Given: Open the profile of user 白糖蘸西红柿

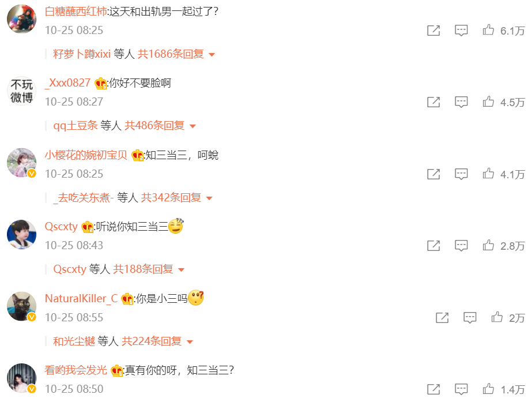Looking at the screenshot, I should click(x=76, y=12).
